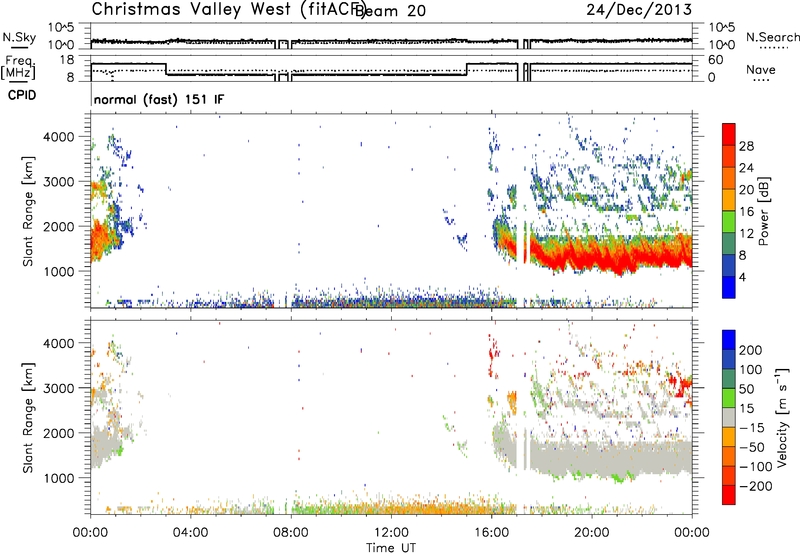Click the 'N.Sky' axis label
The width and height of the screenshot is (800, 554).
coord(19,37)
